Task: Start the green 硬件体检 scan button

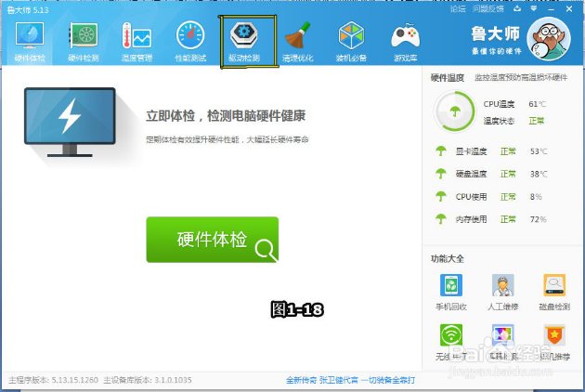Action: pos(213,240)
